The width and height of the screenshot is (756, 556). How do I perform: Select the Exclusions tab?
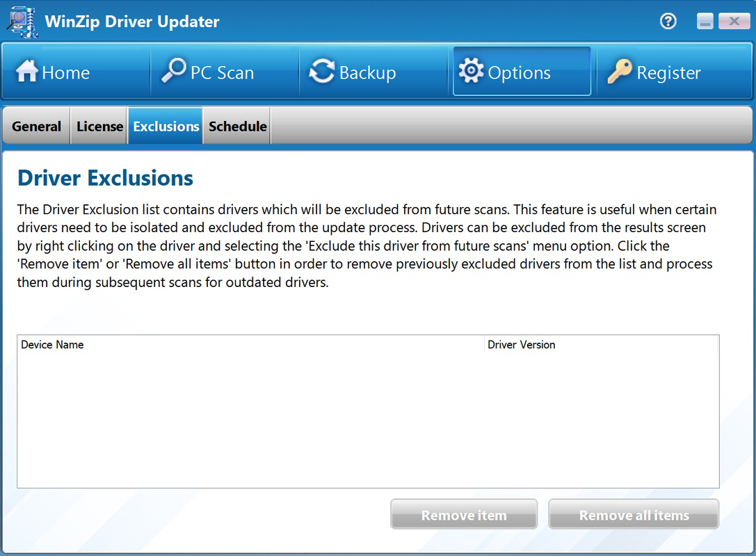165,126
